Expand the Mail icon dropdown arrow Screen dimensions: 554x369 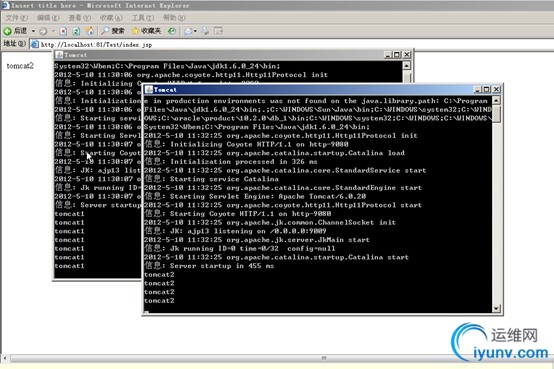pos(195,31)
